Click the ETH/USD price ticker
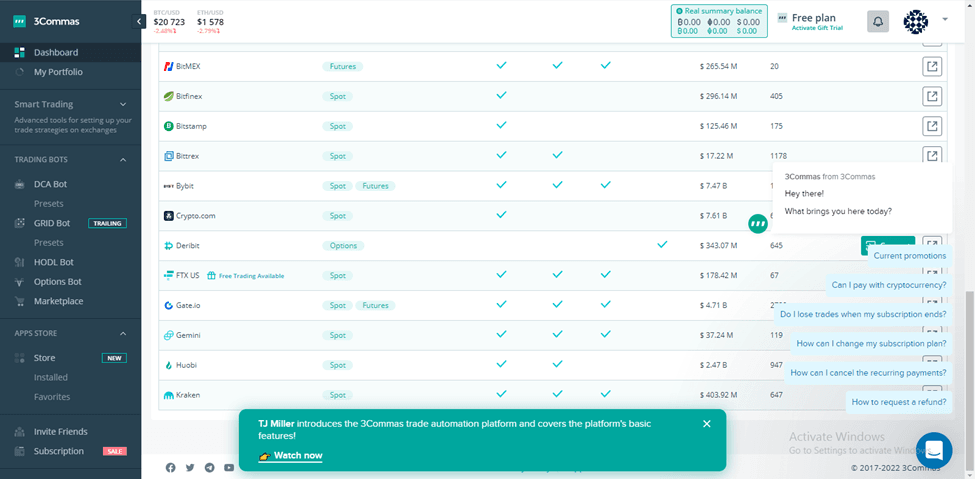 pyautogui.click(x=210, y=21)
